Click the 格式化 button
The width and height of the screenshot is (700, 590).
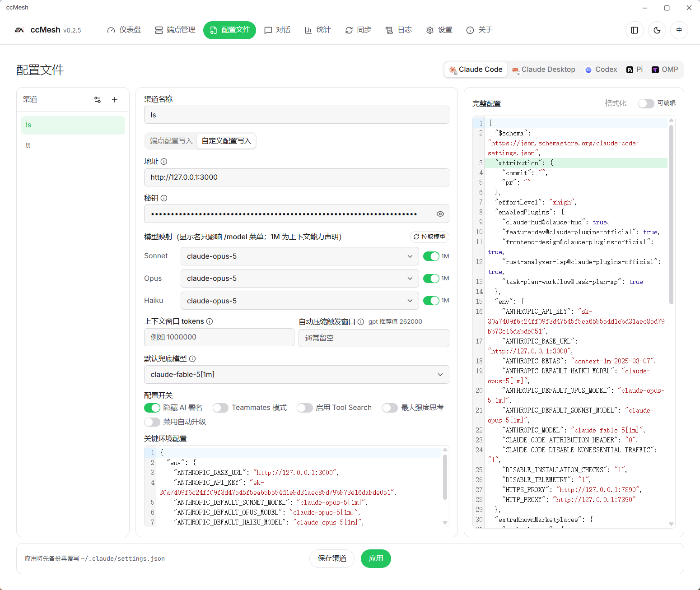[616, 103]
